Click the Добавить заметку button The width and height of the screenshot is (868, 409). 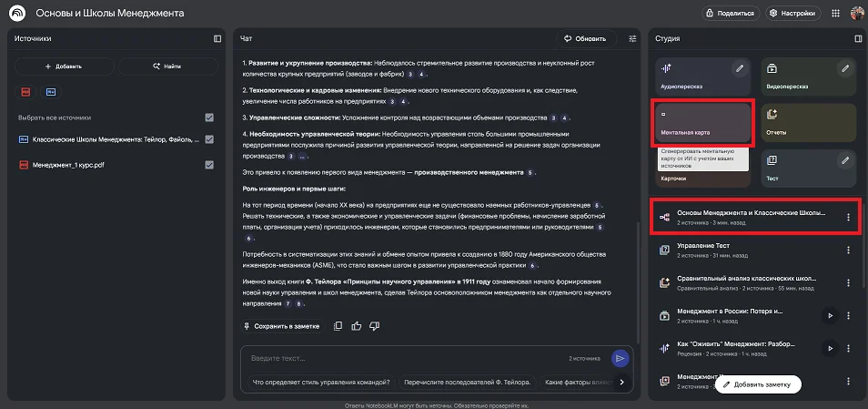point(758,385)
